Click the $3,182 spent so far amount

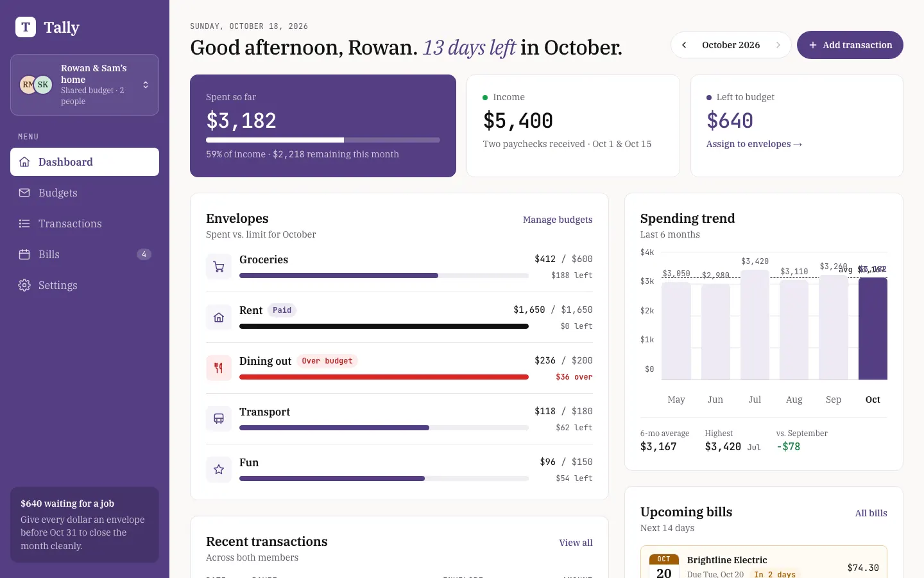(241, 121)
